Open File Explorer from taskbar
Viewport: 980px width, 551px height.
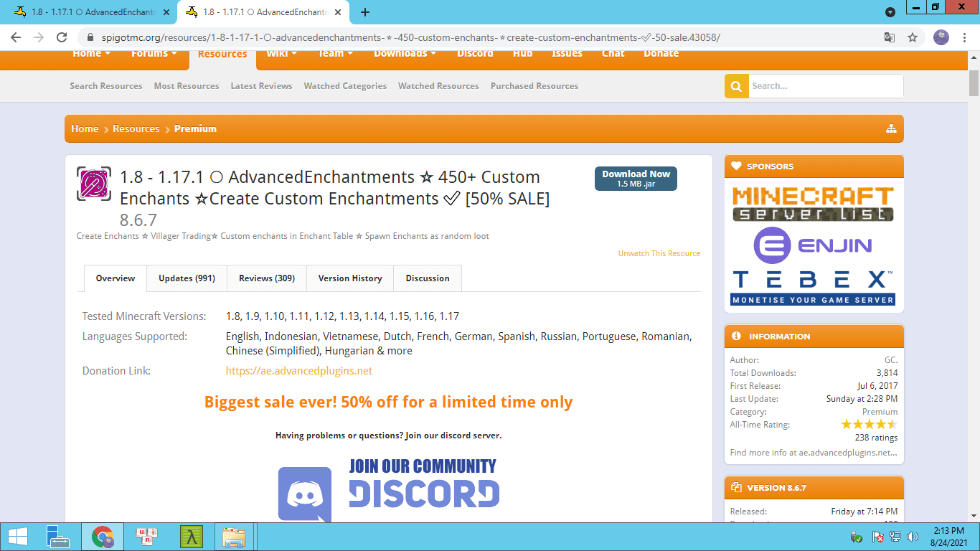(235, 537)
